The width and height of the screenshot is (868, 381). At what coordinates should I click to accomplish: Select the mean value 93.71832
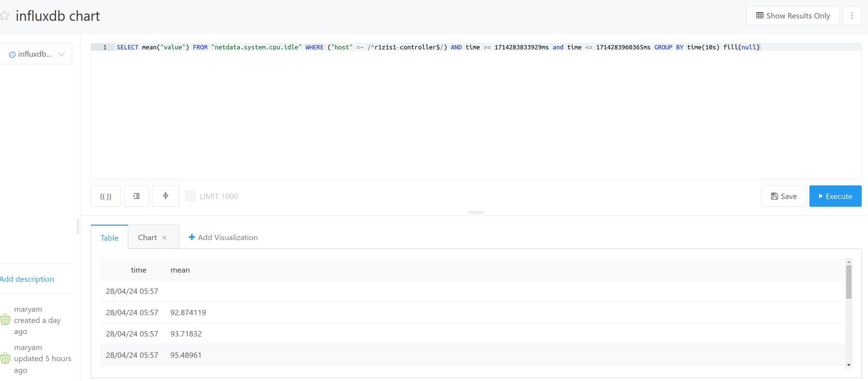186,334
